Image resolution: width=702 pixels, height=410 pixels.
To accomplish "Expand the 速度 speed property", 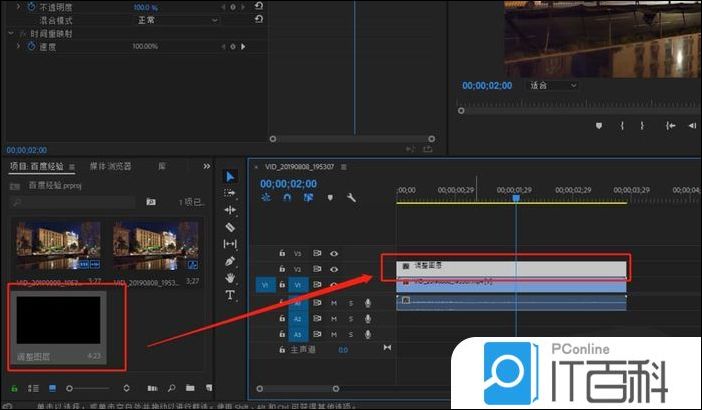I will click(20, 46).
